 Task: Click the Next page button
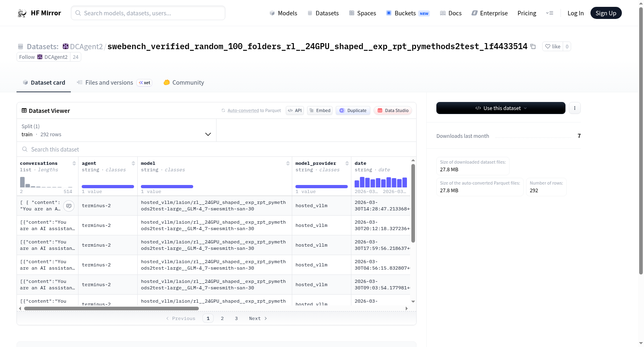258,318
